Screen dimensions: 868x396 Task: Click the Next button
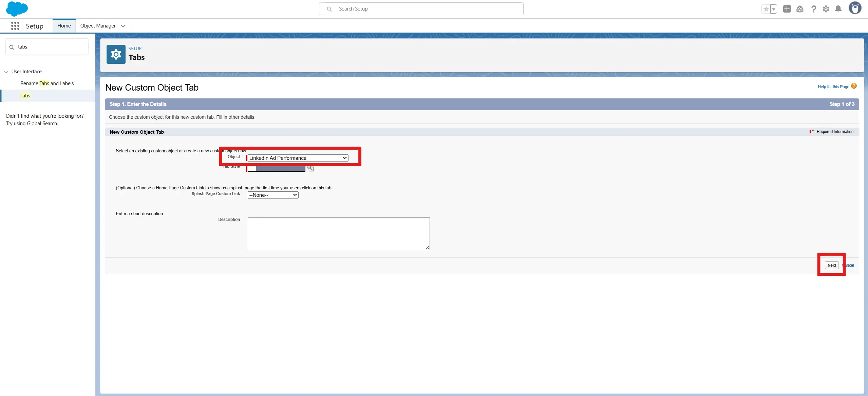831,265
